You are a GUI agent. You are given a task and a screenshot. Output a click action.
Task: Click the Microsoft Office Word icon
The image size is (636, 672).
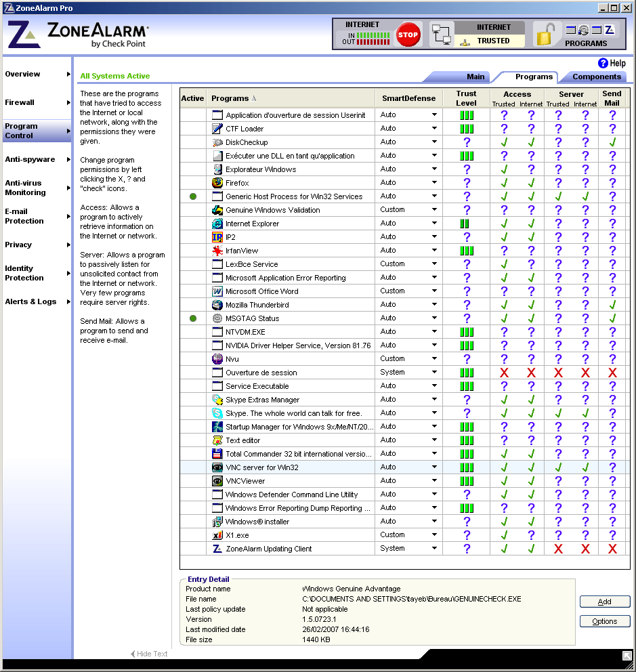pos(217,291)
